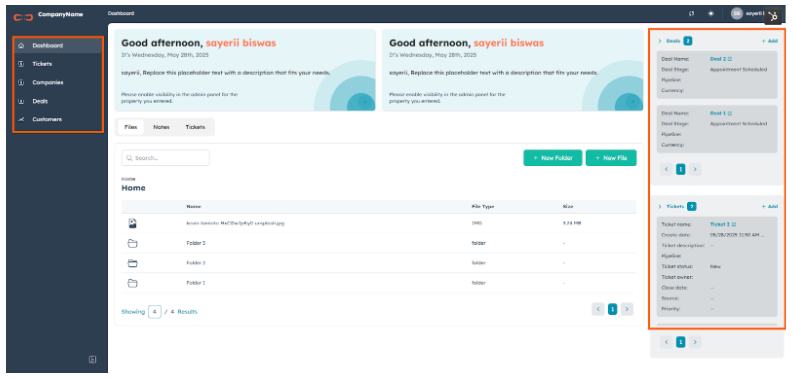The height and width of the screenshot is (378, 793).
Task: Go to previous page in the Tickets panel
Action: point(667,343)
